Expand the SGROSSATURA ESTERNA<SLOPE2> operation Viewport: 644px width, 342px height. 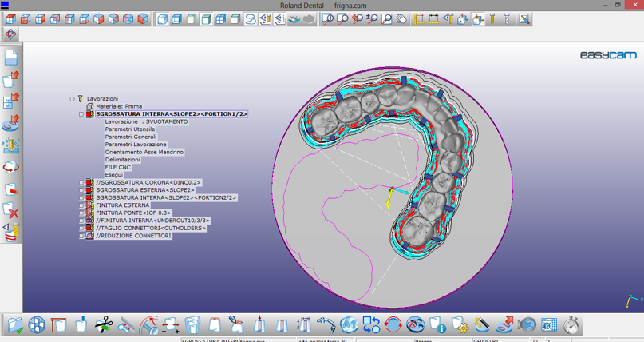[81, 190]
